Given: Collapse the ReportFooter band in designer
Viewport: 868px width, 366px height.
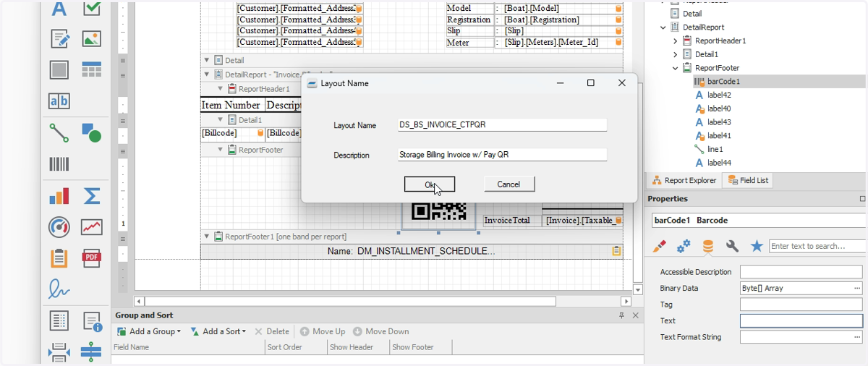Looking at the screenshot, I should [x=221, y=150].
